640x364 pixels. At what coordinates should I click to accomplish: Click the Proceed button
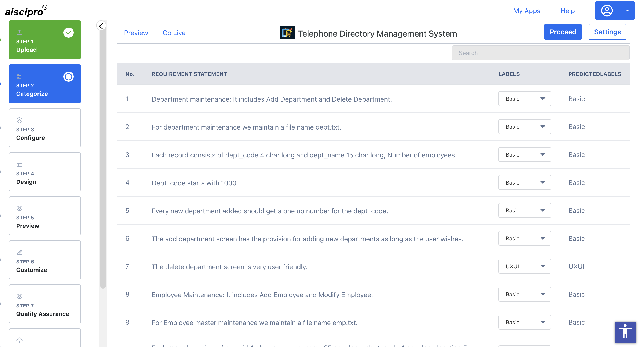[x=563, y=32]
